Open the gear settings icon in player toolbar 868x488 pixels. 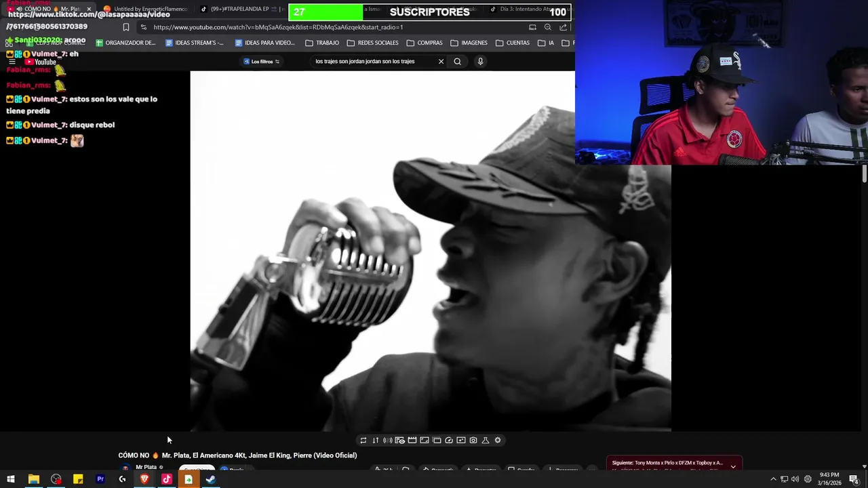point(497,441)
